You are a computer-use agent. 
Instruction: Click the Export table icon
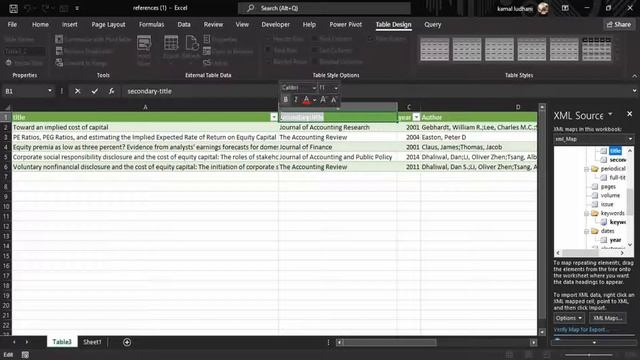pos(171,43)
